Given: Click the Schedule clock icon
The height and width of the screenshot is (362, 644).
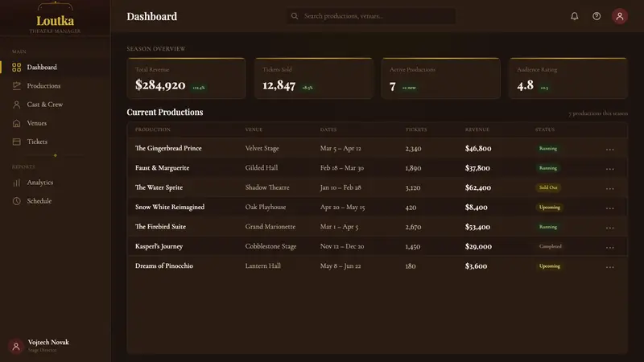Looking at the screenshot, I should 16,201.
